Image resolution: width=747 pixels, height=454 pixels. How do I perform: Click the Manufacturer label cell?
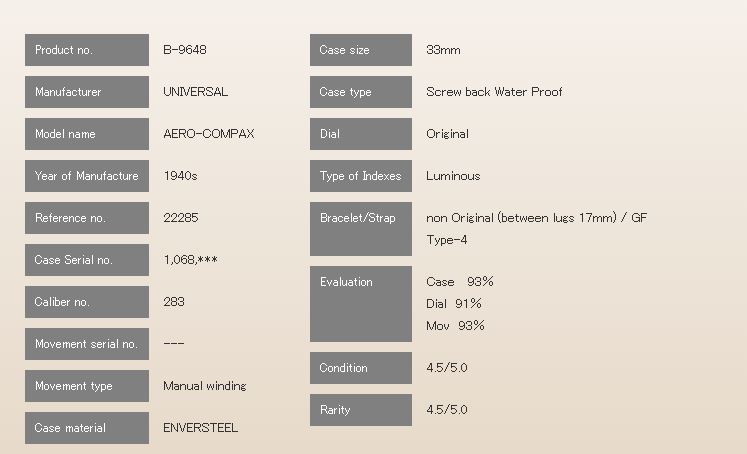pyautogui.click(x=87, y=92)
